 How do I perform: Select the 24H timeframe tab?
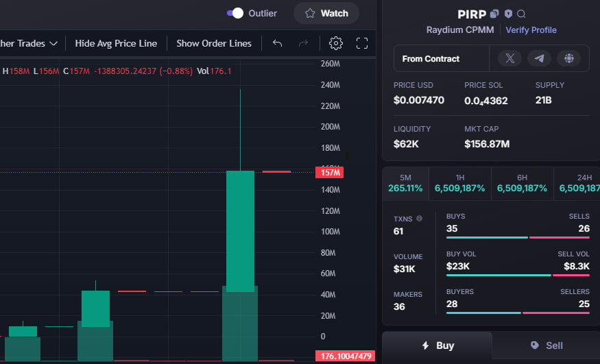coord(577,184)
